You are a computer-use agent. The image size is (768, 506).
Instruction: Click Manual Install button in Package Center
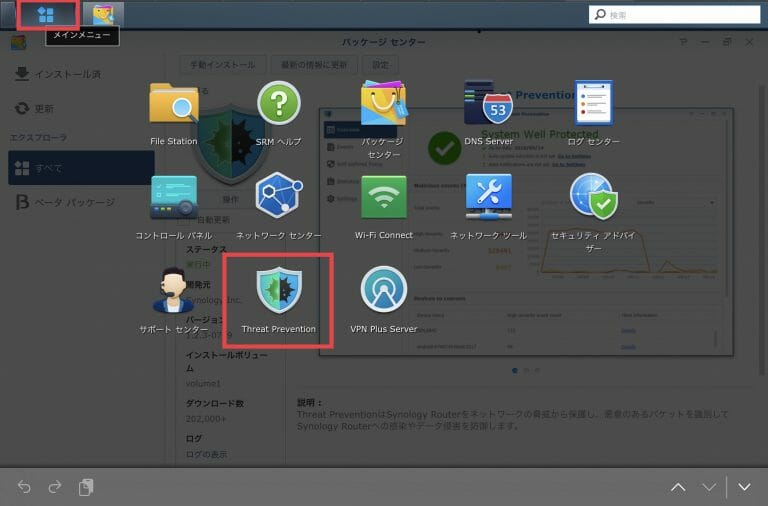222,65
